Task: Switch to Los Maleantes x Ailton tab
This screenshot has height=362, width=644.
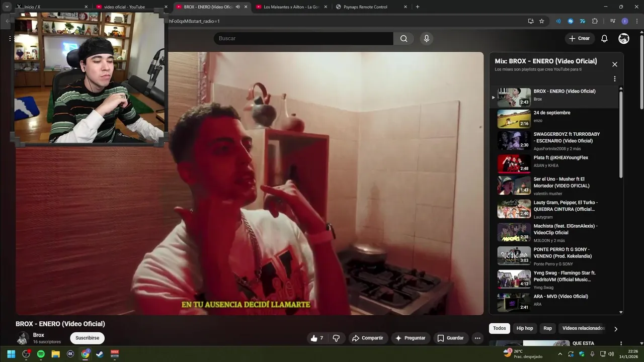Action: pos(292,7)
